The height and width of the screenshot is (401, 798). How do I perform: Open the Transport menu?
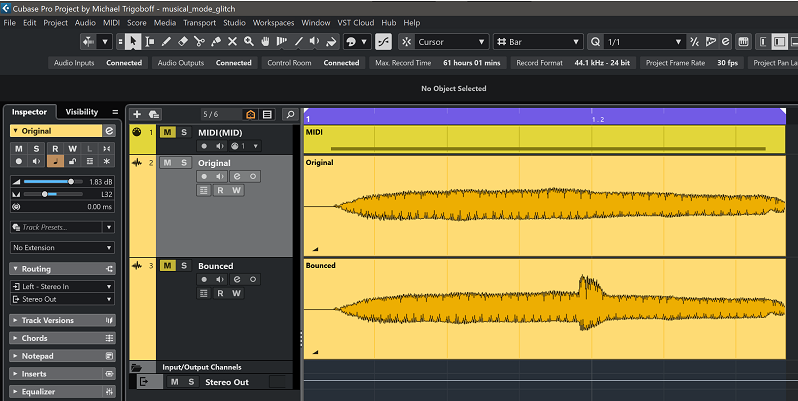[x=199, y=22]
